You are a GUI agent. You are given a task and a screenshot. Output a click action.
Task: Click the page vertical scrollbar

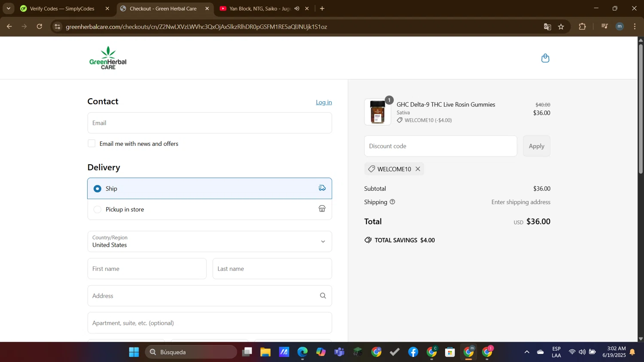(641, 108)
